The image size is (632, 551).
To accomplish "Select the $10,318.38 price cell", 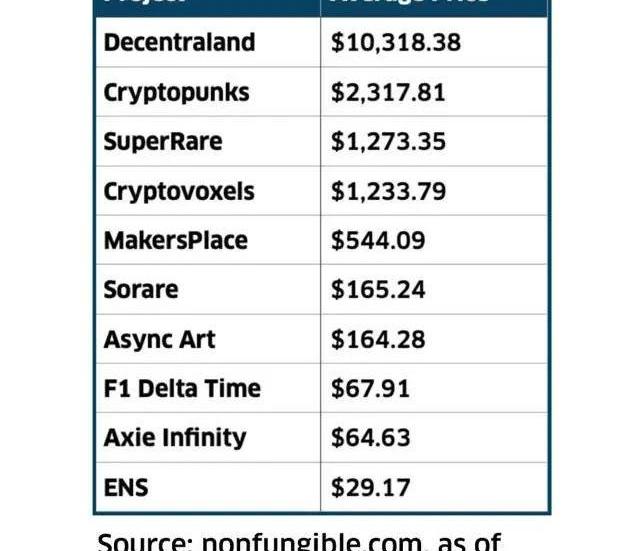I will point(434,42).
